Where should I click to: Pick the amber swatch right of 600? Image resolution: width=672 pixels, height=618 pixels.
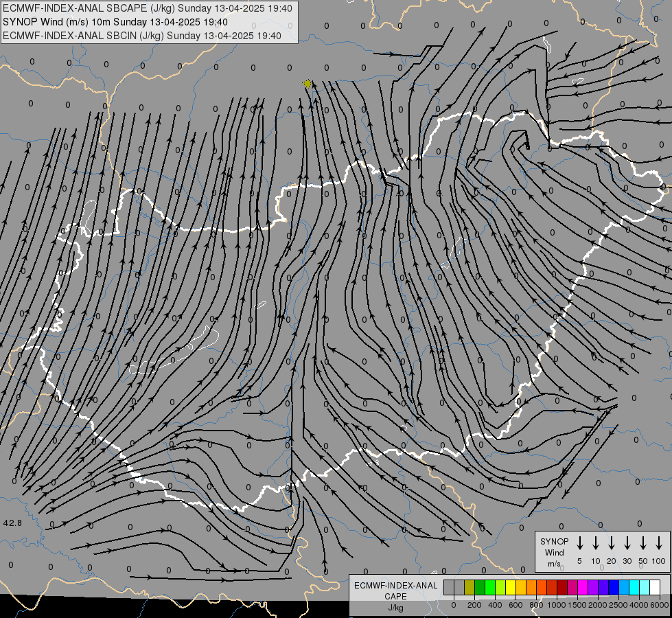(521, 587)
